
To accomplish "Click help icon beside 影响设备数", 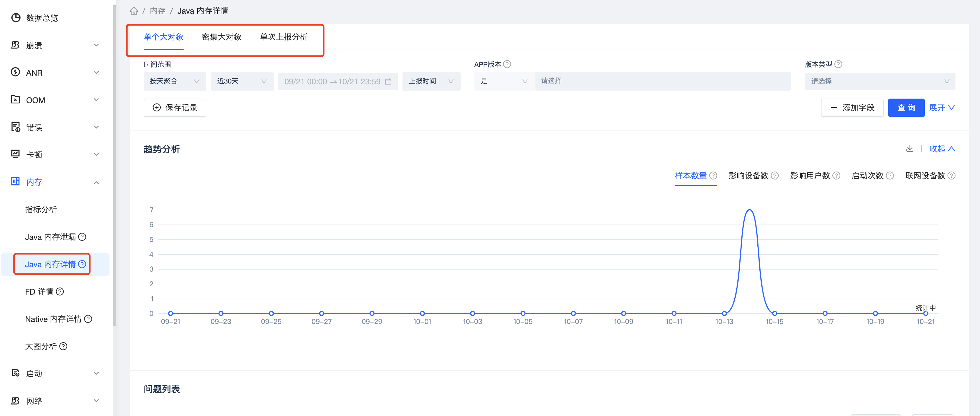I will (x=774, y=176).
